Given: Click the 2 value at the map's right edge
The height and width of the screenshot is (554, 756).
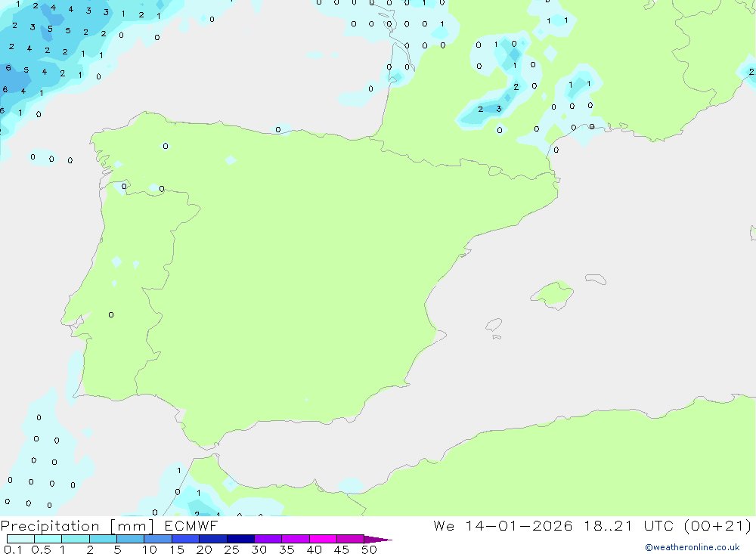Looking at the screenshot, I should (x=751, y=72).
